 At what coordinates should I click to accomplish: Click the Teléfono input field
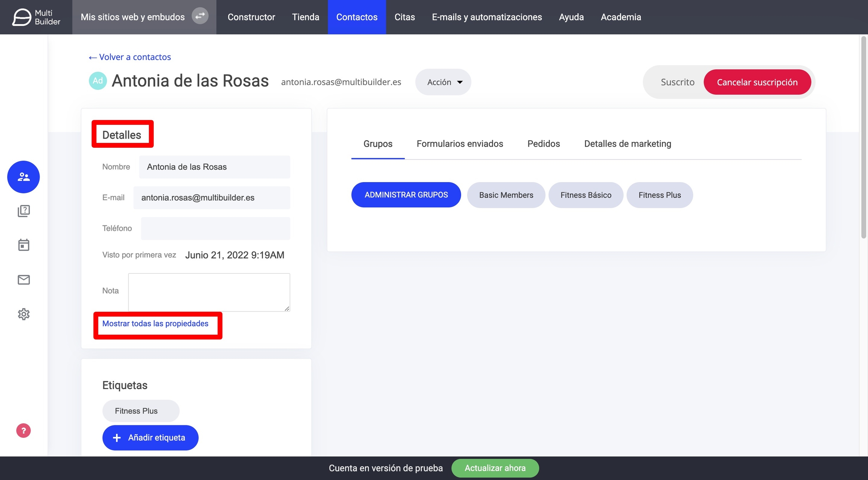(x=215, y=228)
